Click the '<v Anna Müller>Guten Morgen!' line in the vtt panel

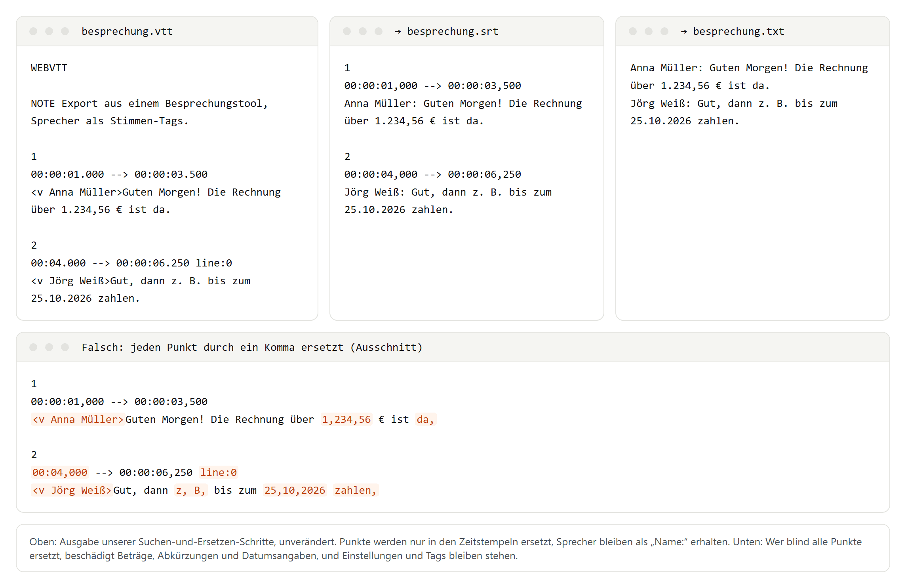coord(156,192)
